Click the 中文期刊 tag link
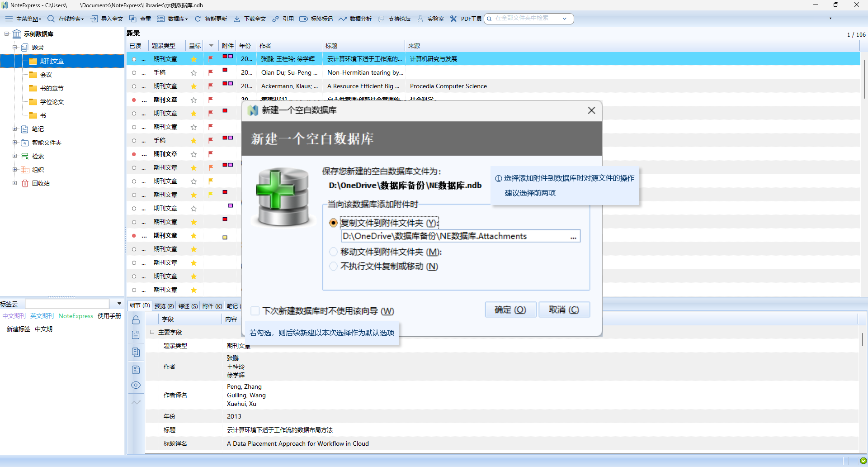Image resolution: width=868 pixels, height=467 pixels. [14, 316]
